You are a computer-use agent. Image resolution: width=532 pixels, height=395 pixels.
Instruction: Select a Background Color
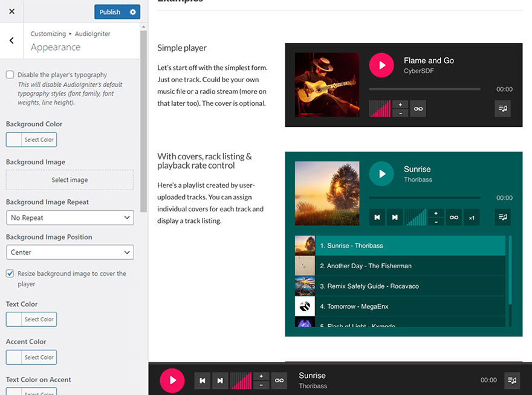[31, 140]
